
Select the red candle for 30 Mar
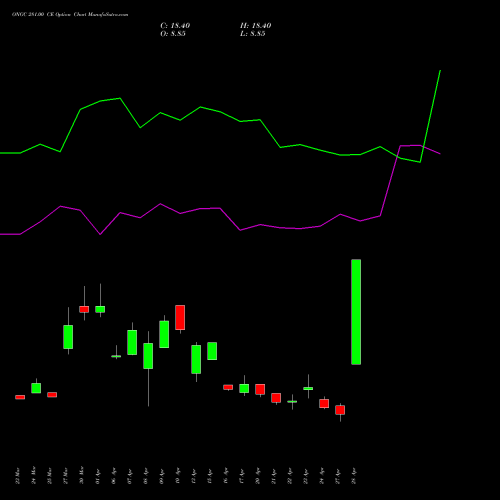pyautogui.click(x=84, y=309)
